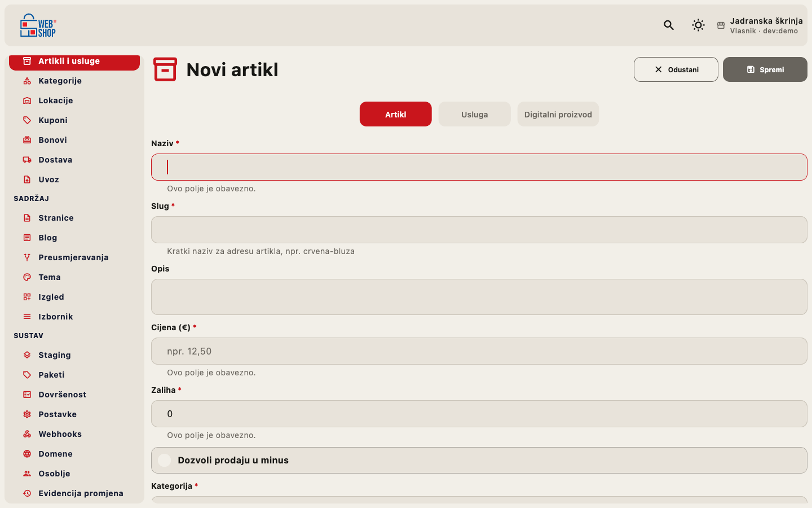Switch to the Digitalni proizvod tab
812x508 pixels.
(558, 114)
